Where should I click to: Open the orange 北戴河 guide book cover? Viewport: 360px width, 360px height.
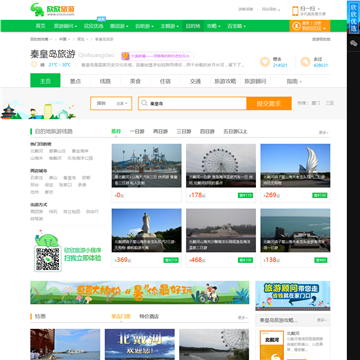pyautogui.click(x=272, y=345)
